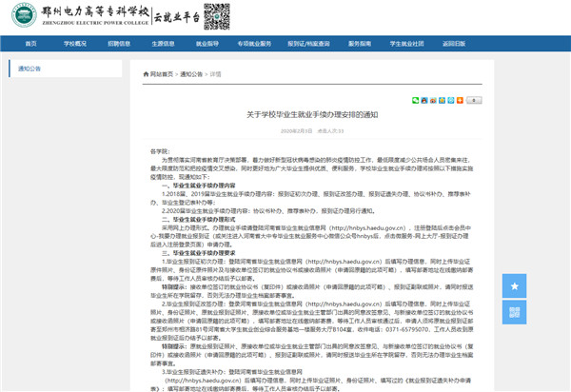
Task: Click the date 2020年2月3日 under the title
Action: click(x=296, y=131)
